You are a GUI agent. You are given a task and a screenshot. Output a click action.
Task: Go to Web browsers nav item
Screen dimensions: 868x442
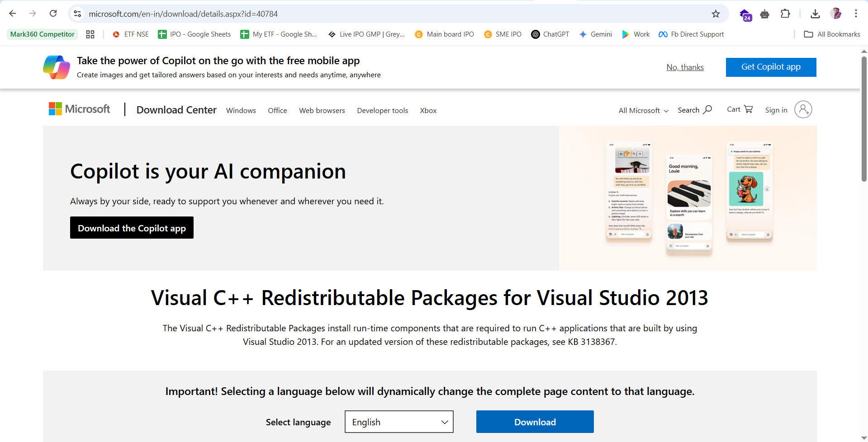click(x=322, y=110)
